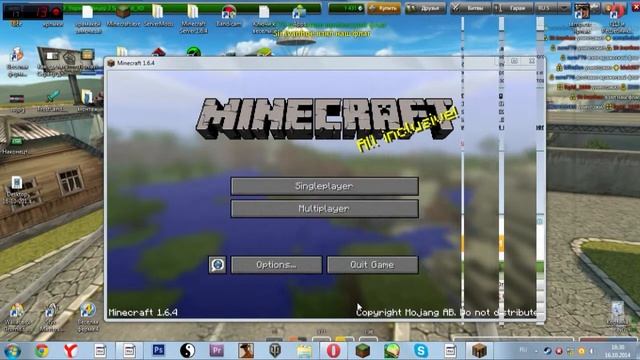Image resolution: width=640 pixels, height=360 pixels.
Task: Open the Multiplayer menu in Minecraft
Action: (x=324, y=209)
